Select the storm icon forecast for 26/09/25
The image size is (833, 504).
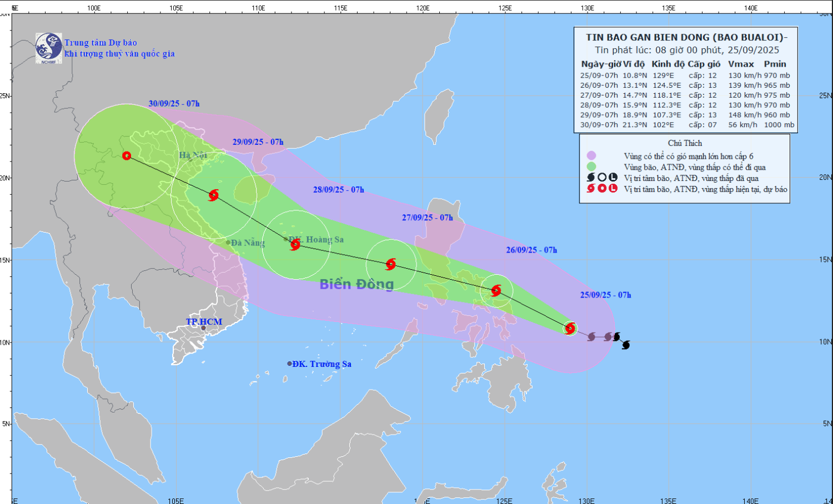coord(496,290)
